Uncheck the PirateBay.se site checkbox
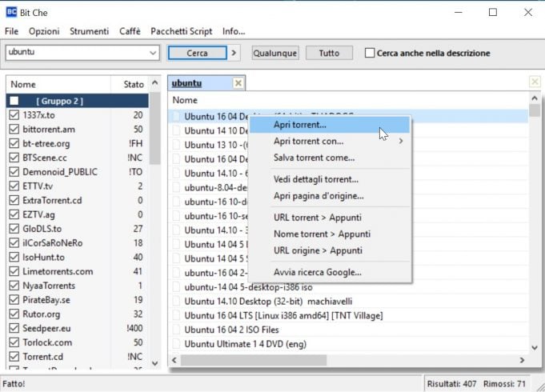 click(x=14, y=300)
